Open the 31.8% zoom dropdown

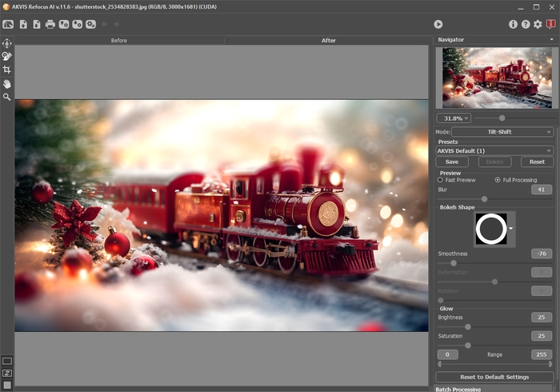coord(454,118)
